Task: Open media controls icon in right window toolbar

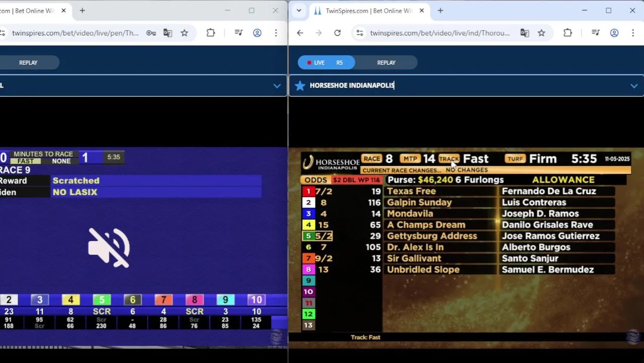Action: [x=596, y=33]
